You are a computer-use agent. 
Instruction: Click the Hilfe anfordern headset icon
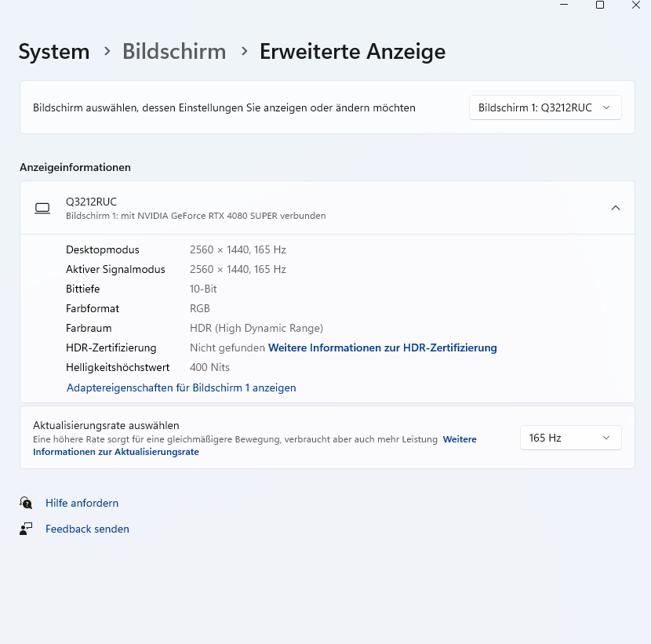coord(27,503)
